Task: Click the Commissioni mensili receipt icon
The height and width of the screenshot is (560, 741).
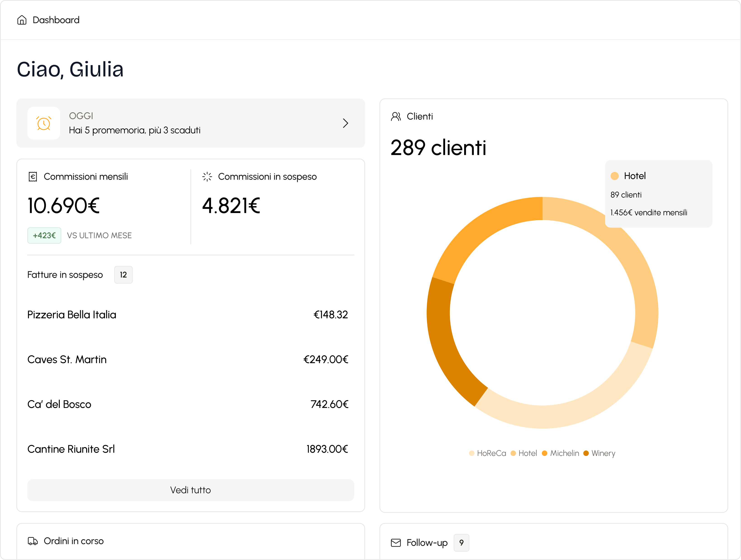Action: (33, 176)
